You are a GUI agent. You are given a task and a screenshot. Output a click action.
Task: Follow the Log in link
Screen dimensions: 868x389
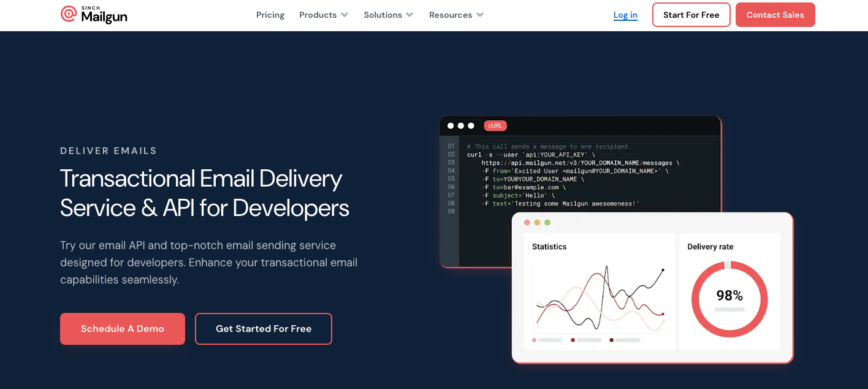625,15
